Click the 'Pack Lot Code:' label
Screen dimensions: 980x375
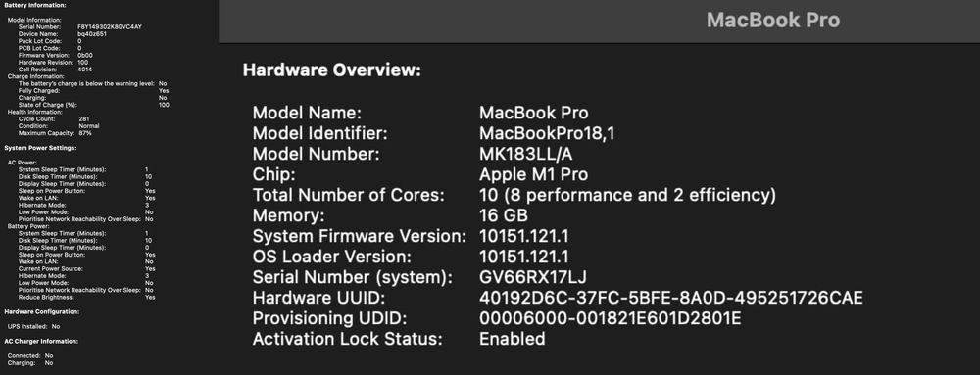[39, 40]
